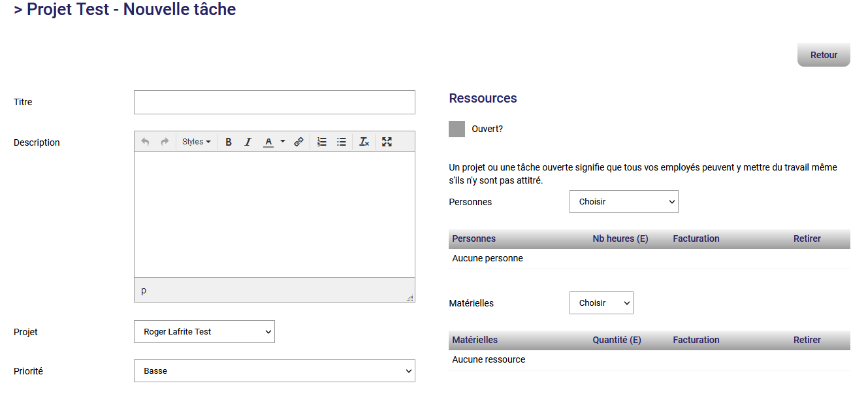Click the Retour button
868x394 pixels.
[x=824, y=55]
